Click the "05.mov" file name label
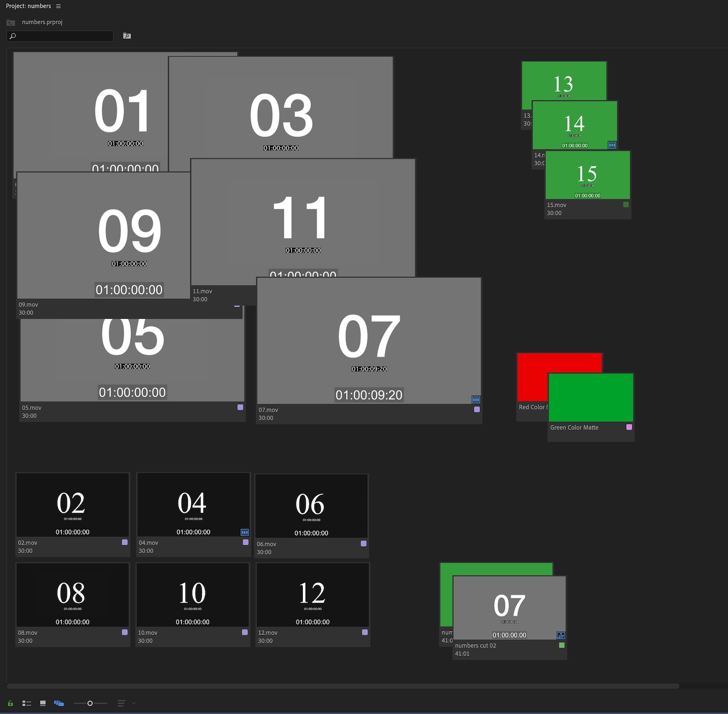This screenshot has height=714, width=728. (x=32, y=408)
